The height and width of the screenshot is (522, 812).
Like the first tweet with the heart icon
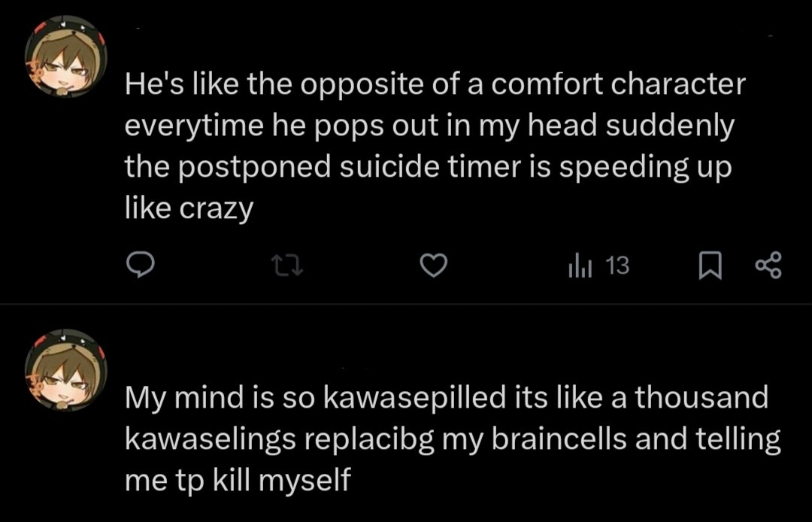[x=433, y=266]
